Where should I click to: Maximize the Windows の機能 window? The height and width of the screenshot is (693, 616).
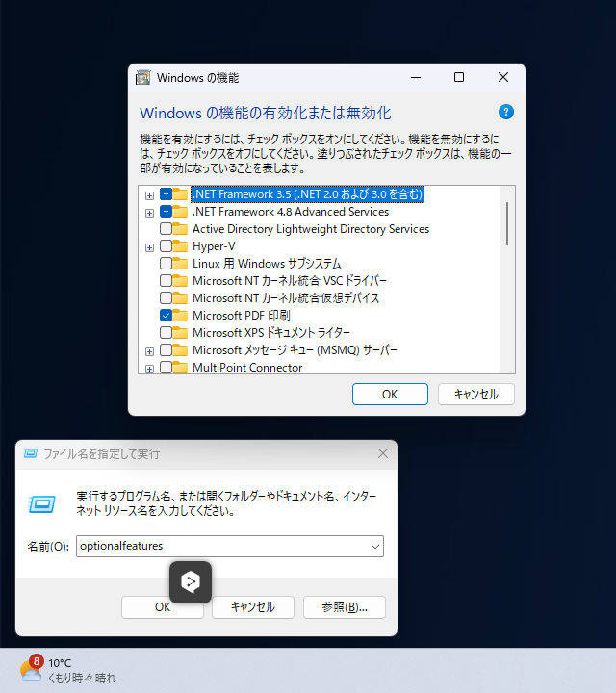459,77
